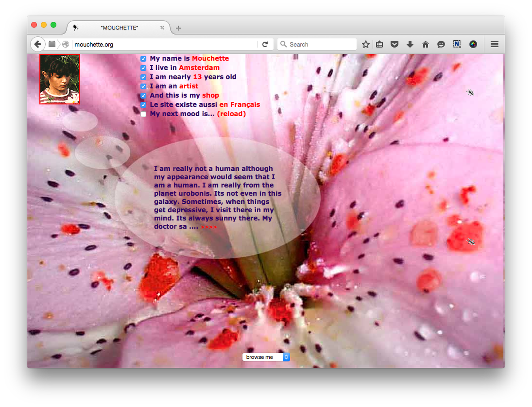Reload the page using toolbar reload icon
Image resolution: width=532 pixels, height=407 pixels.
pos(265,44)
